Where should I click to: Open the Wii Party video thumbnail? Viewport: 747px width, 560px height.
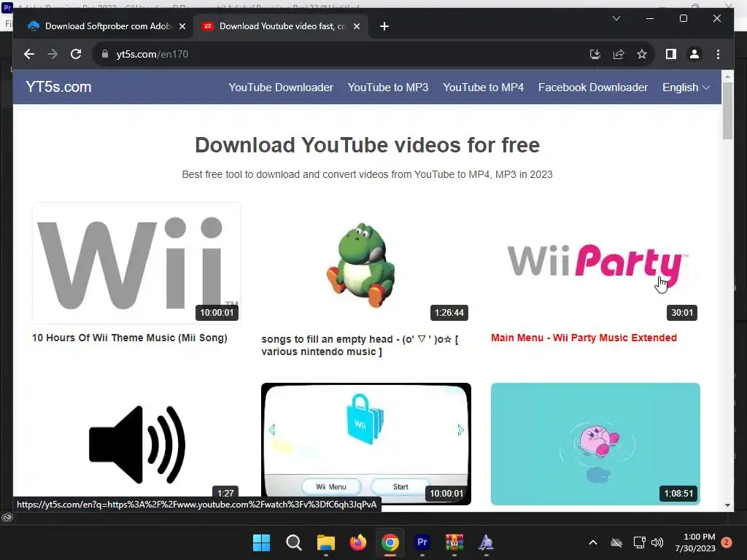tap(595, 262)
